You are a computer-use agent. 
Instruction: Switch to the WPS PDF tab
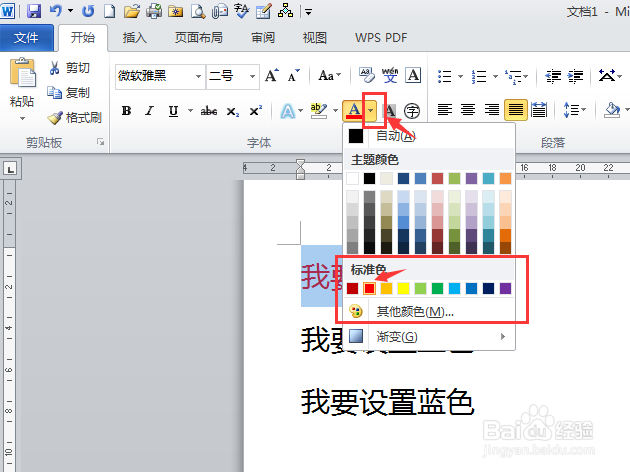point(381,38)
